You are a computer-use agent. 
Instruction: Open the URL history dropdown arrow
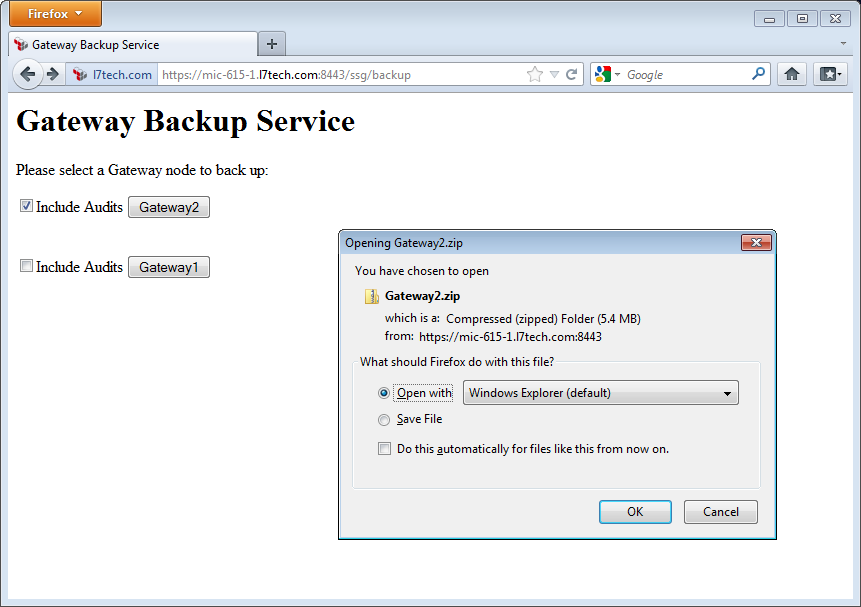555,75
